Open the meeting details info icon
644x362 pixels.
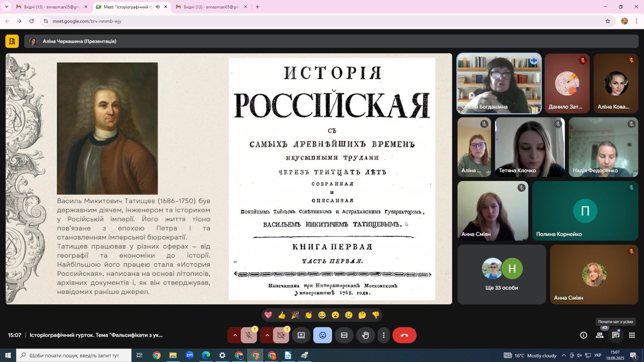(x=583, y=335)
